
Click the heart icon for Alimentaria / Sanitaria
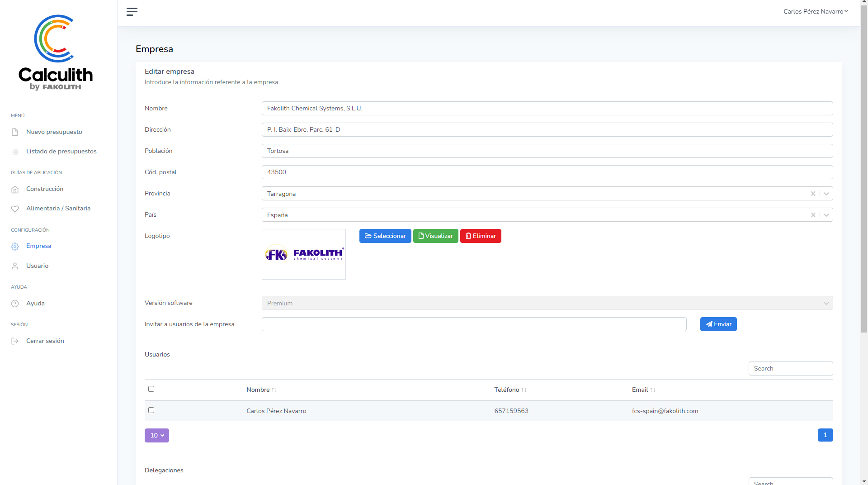click(15, 209)
